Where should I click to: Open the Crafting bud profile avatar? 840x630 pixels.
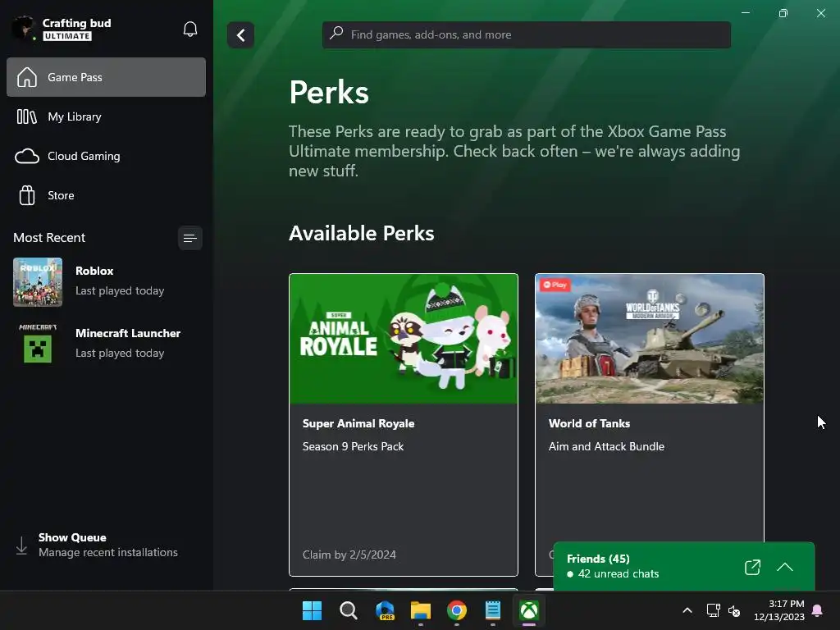(x=23, y=28)
